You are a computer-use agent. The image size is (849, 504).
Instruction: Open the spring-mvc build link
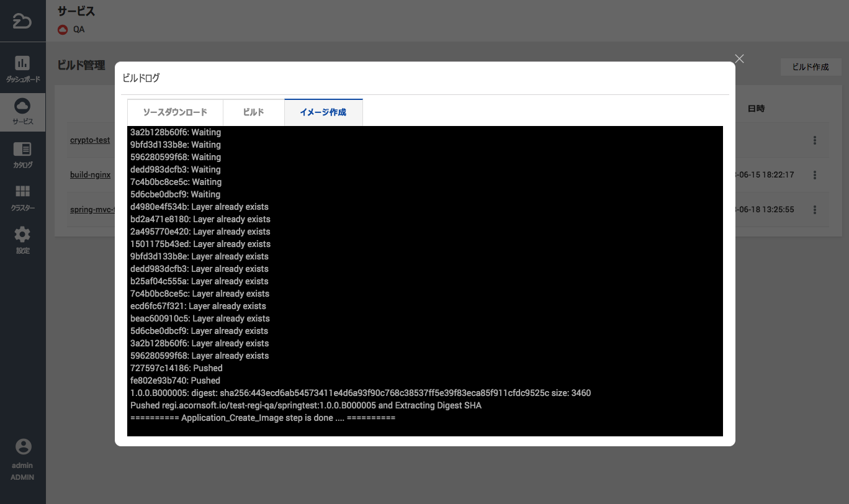pos(93,210)
